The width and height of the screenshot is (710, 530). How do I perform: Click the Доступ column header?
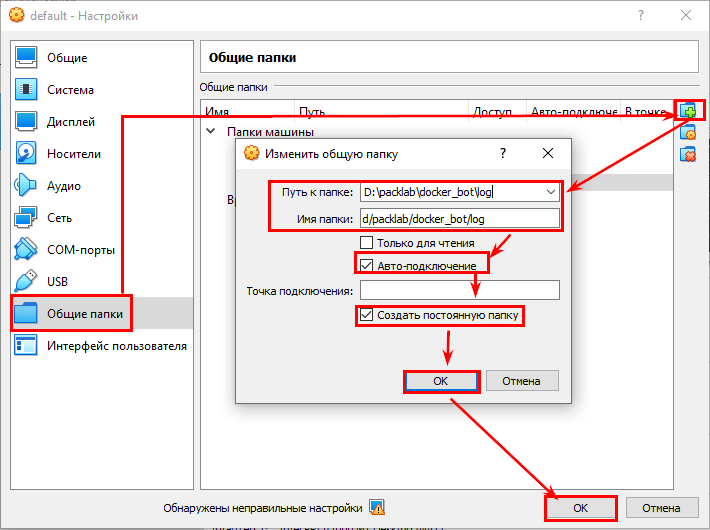pos(497,110)
